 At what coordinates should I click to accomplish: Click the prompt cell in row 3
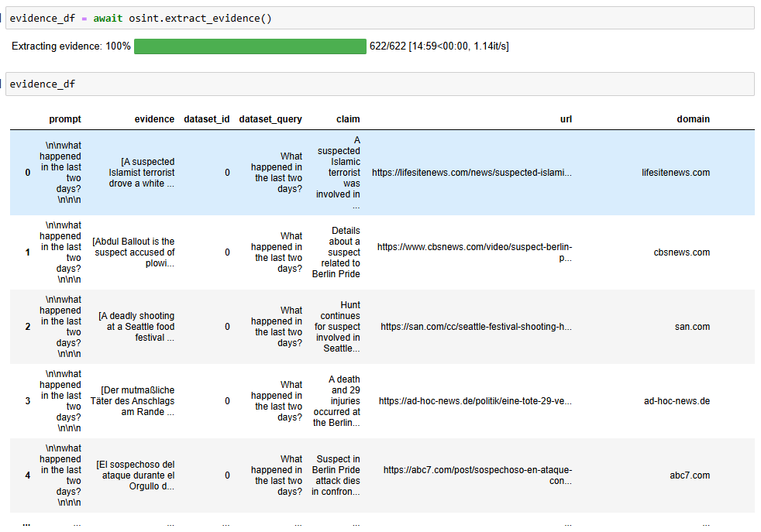[60, 401]
